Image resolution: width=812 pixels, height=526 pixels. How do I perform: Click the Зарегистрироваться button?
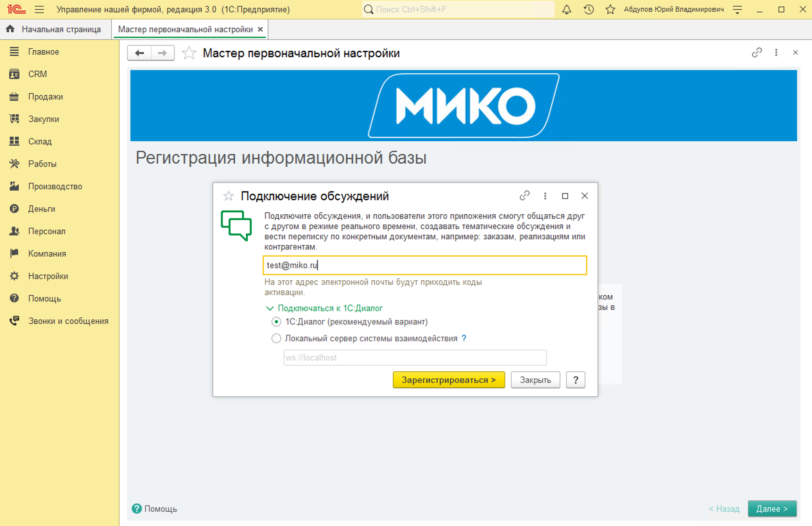[x=449, y=379]
